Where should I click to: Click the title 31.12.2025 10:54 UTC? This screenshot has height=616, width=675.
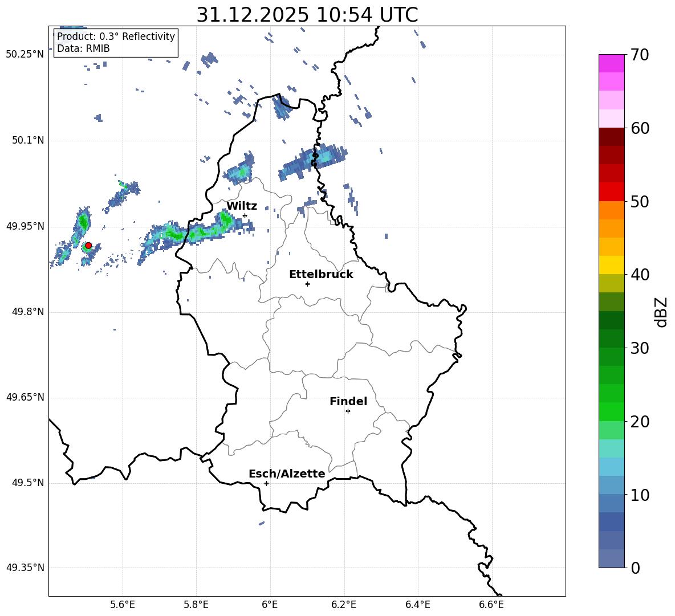307,15
